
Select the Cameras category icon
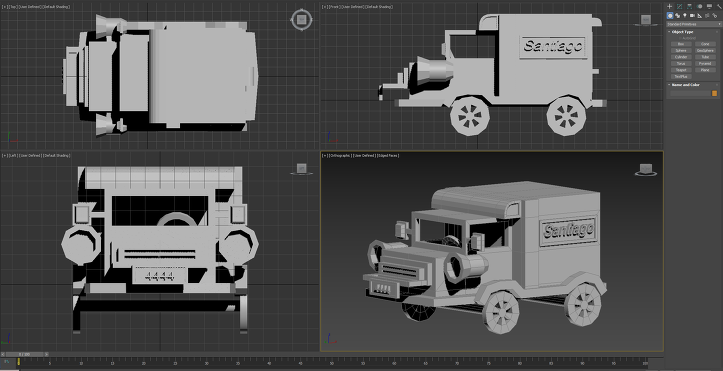click(692, 16)
